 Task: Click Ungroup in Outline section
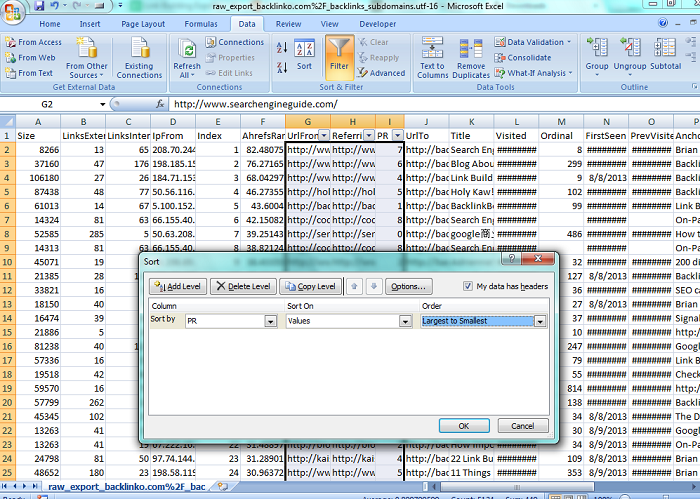pos(630,57)
